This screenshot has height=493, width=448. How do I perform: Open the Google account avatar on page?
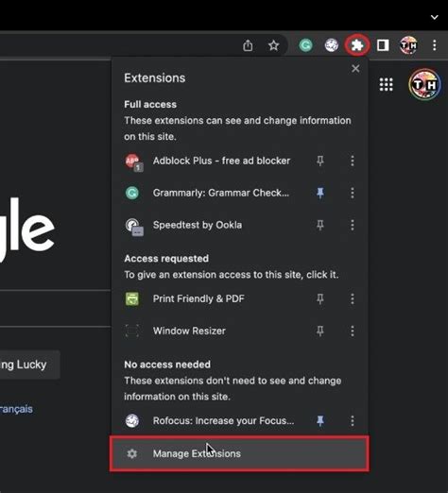(424, 84)
